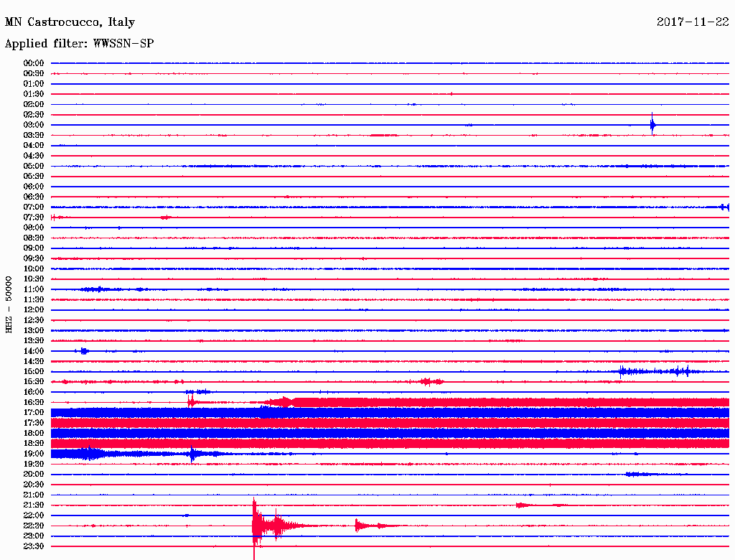The height and width of the screenshot is (560, 735).
Task: Click the 21:30 time label
Action: [x=34, y=505]
